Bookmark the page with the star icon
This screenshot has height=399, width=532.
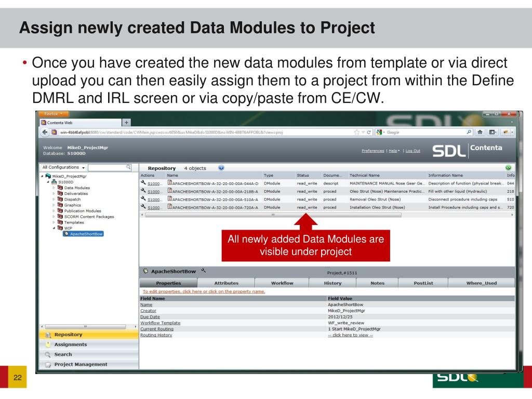356,132
